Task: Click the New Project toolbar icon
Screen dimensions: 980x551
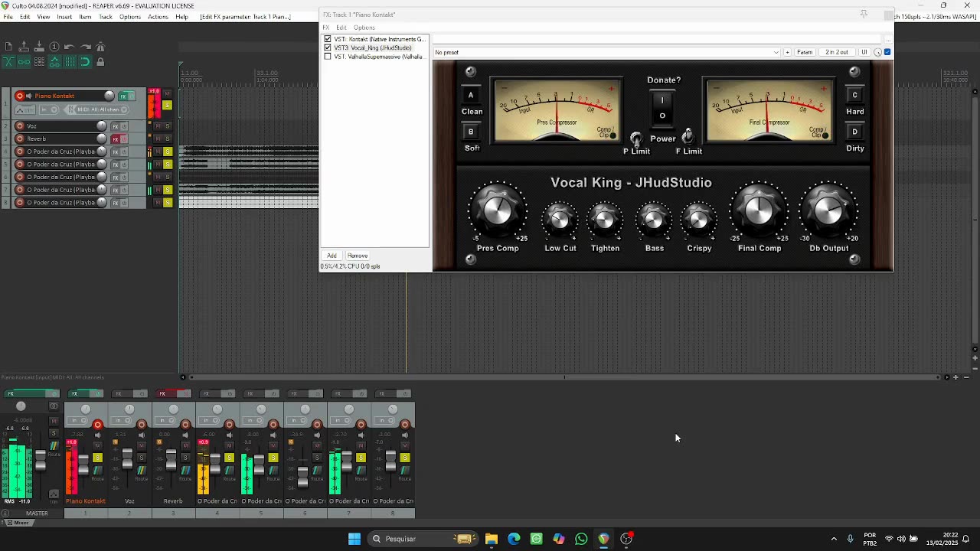Action: tap(8, 46)
